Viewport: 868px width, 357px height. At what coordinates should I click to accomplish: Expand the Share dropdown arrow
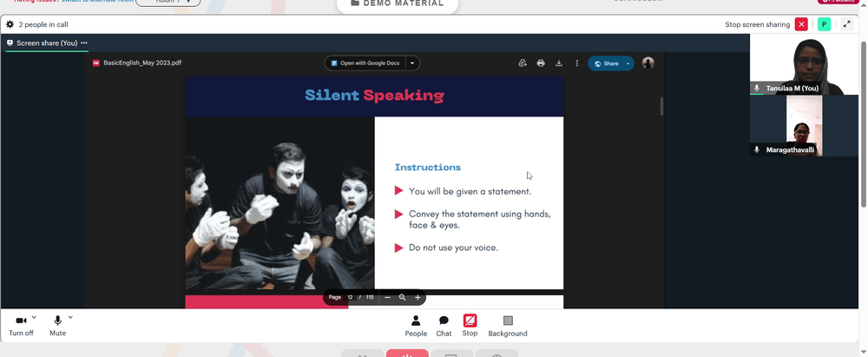tap(628, 63)
